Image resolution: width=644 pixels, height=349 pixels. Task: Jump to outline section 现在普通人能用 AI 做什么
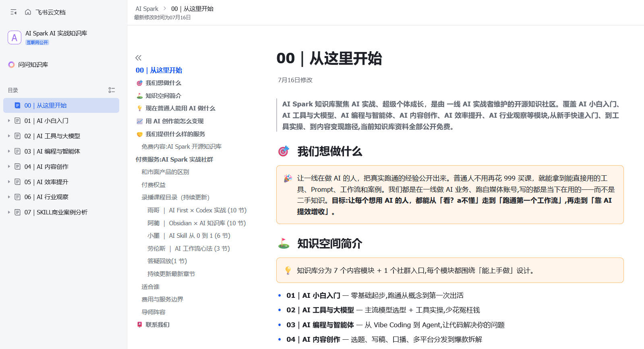click(x=180, y=108)
